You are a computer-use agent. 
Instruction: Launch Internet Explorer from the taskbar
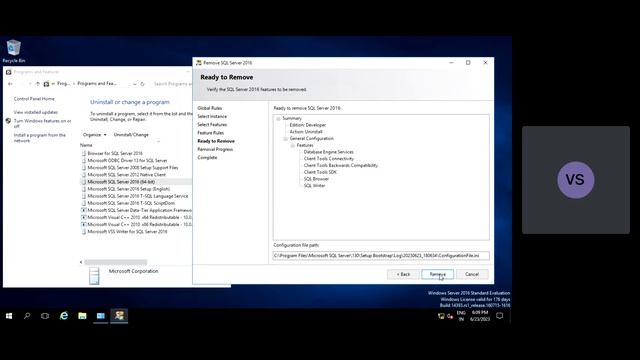(x=64, y=316)
